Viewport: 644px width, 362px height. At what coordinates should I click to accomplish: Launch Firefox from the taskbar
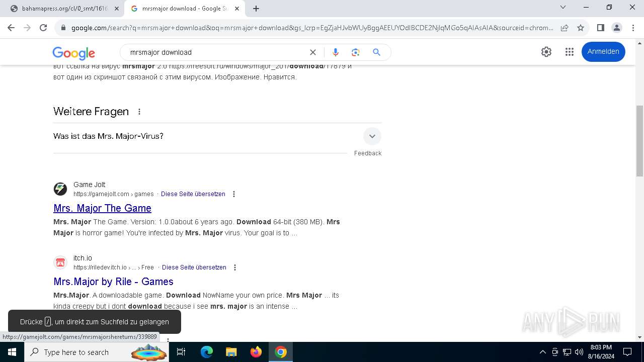256,352
